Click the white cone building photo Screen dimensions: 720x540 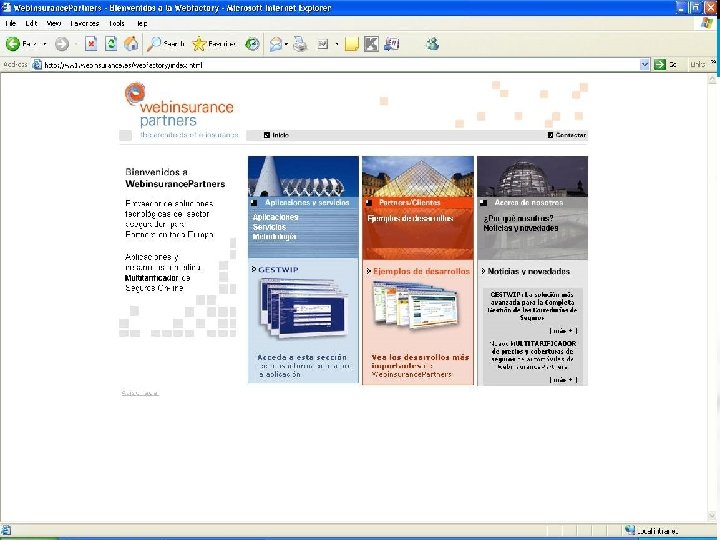click(x=304, y=176)
